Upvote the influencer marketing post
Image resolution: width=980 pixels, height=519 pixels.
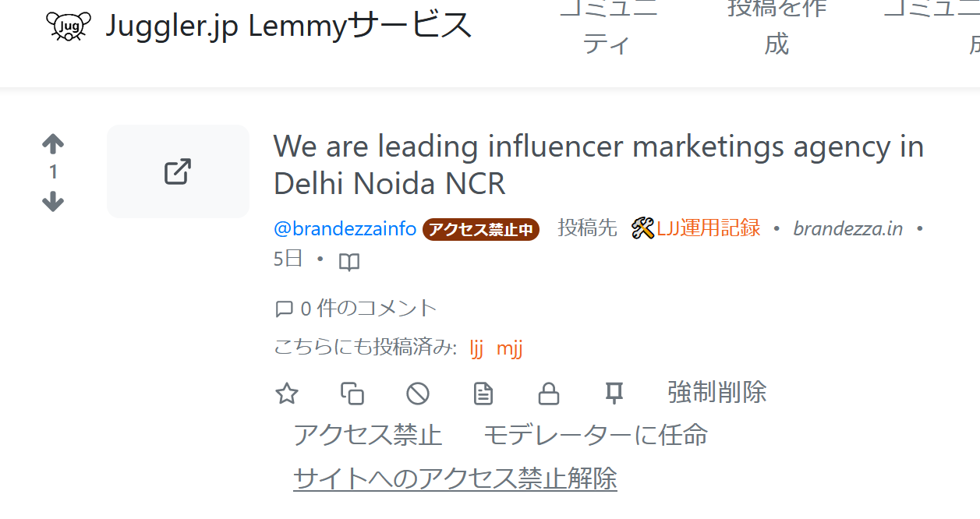coord(53,143)
